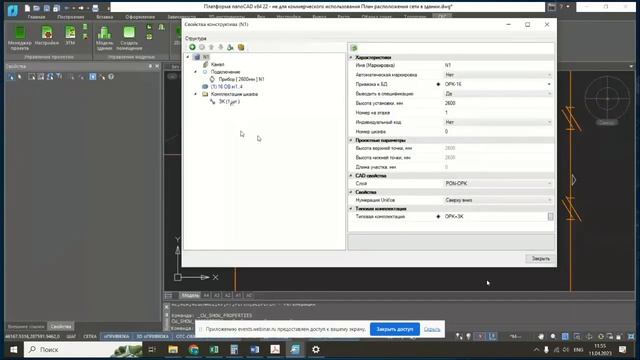
Task: Switch to the Свойства bottom panel tab
Action: point(61,327)
